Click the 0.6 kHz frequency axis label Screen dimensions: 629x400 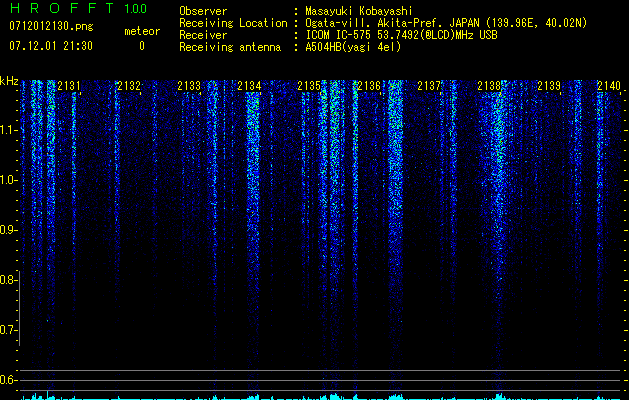coord(7,380)
